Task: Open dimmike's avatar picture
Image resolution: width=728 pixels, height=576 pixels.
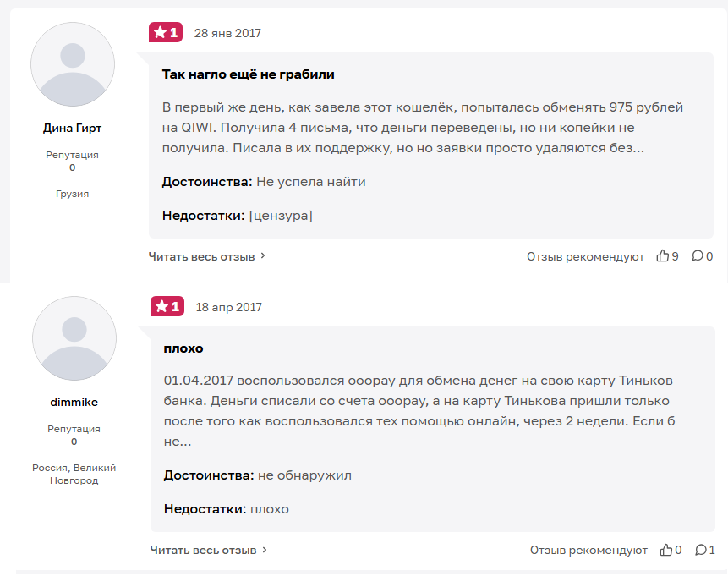Action: pyautogui.click(x=74, y=338)
